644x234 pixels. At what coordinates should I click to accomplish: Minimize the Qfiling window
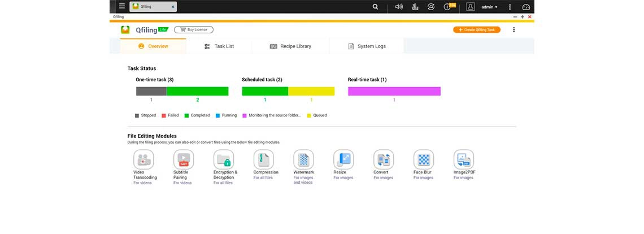pyautogui.click(x=515, y=17)
